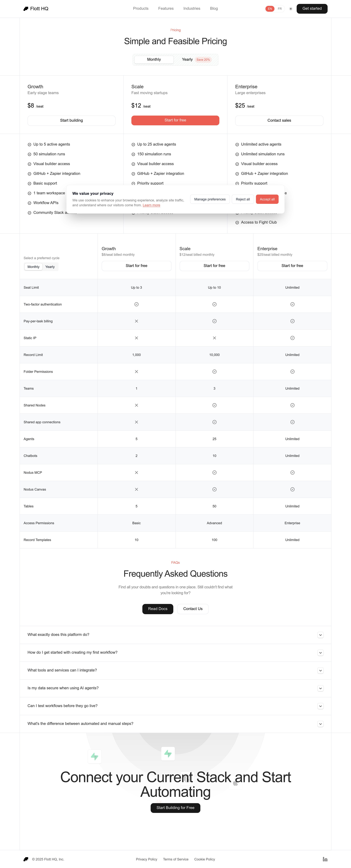Expand "Can I test workflows" FAQ chevron
Screen dimensions: 351x868
(x=320, y=706)
